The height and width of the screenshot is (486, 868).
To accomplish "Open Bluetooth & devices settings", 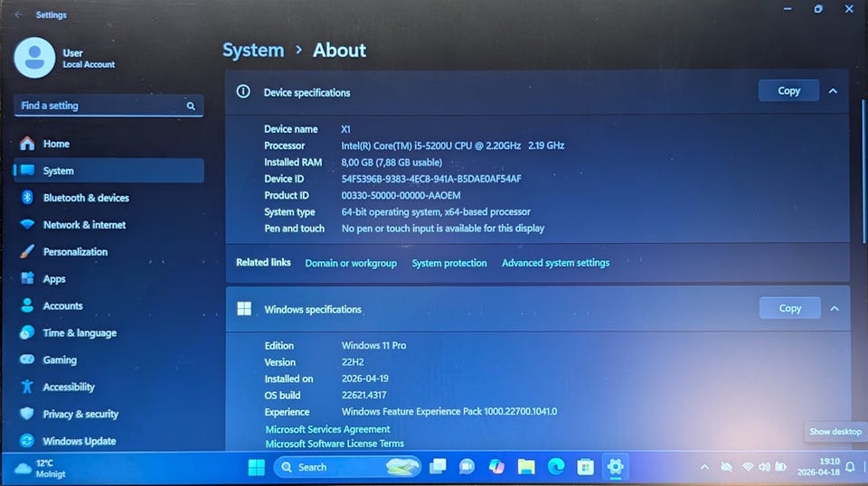I will pos(108,198).
